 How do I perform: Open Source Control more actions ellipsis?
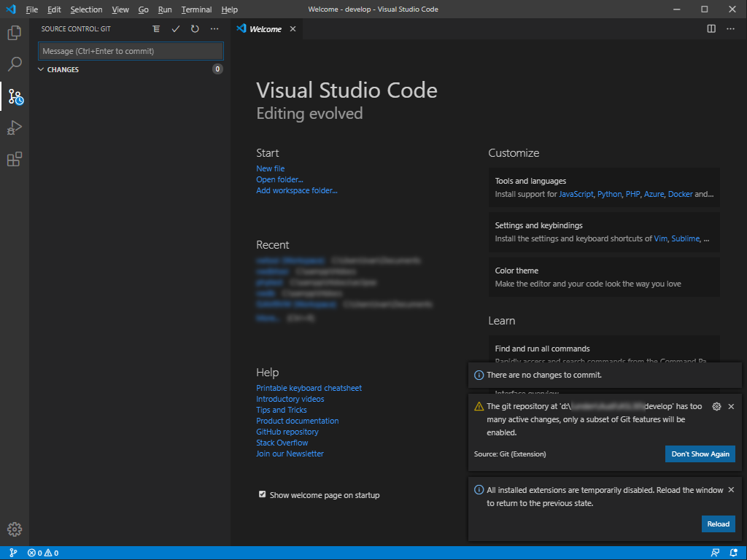(x=214, y=29)
